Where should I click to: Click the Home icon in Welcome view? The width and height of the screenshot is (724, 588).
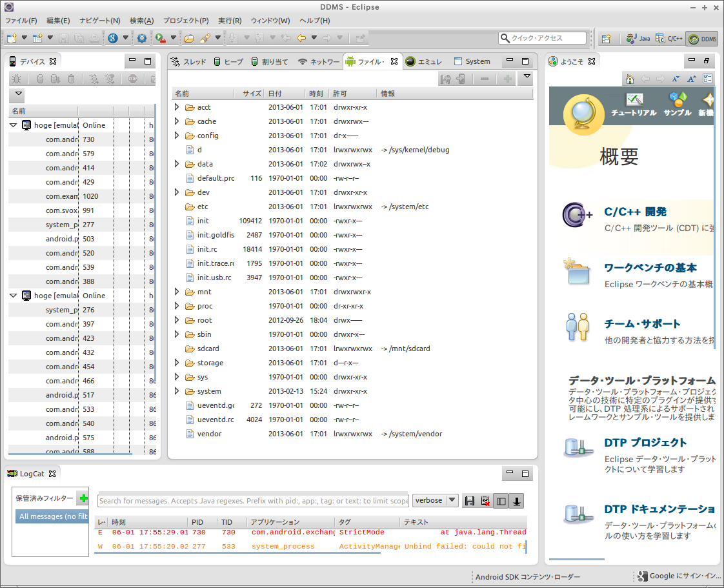click(x=630, y=79)
